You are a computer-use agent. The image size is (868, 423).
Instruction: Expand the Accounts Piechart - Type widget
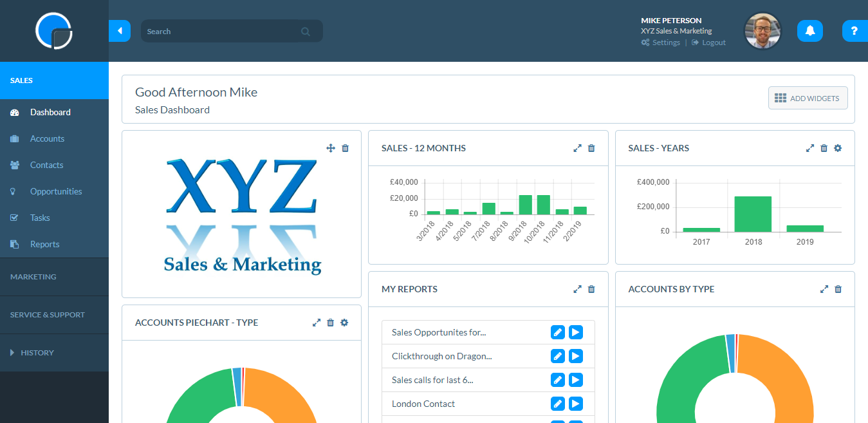point(317,323)
